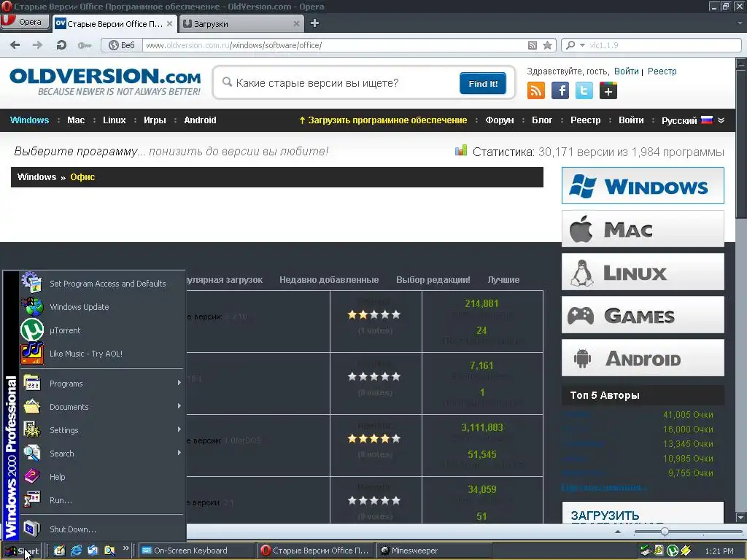Click the first quick launch desktop icon
Image resolution: width=747 pixels, height=560 pixels.
point(59,551)
